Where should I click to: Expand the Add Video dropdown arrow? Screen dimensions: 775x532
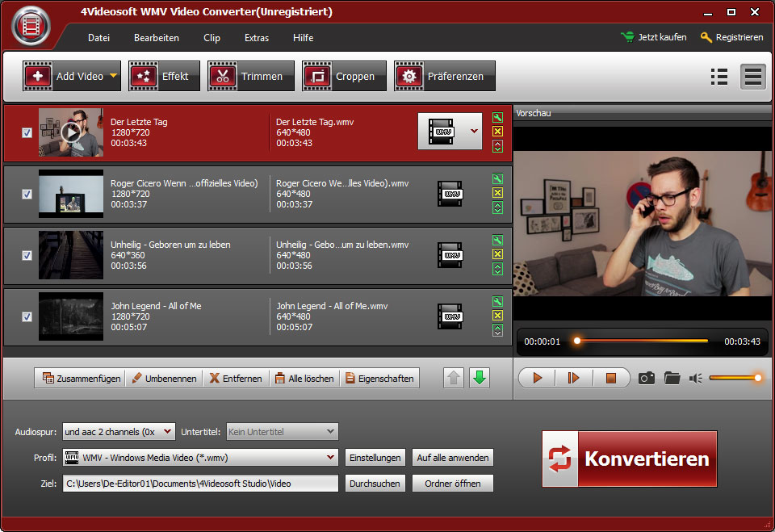pyautogui.click(x=114, y=76)
